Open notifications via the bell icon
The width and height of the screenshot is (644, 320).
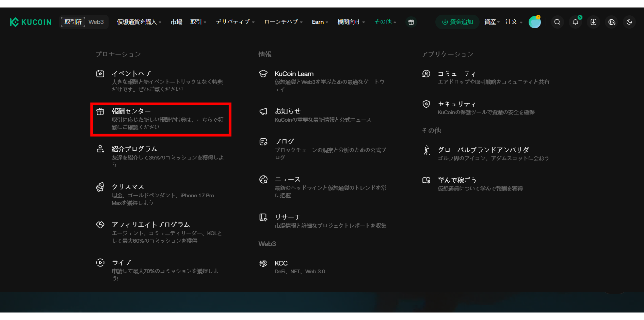click(575, 22)
